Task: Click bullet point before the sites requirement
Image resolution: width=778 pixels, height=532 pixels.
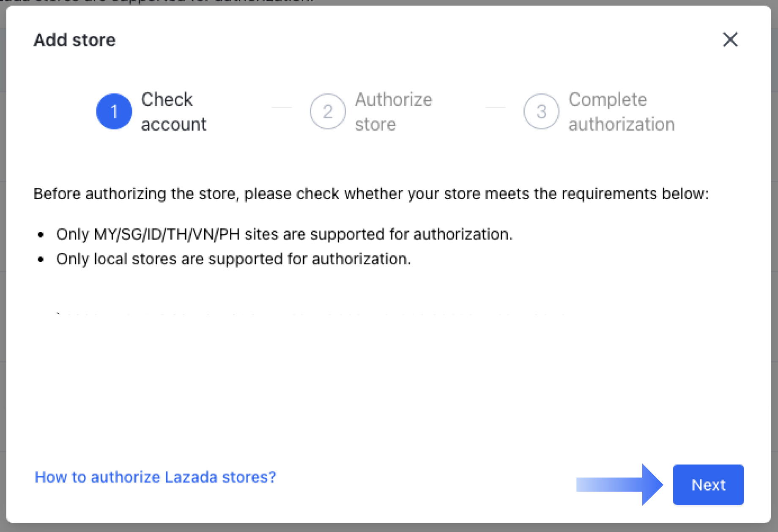Action: [41, 235]
